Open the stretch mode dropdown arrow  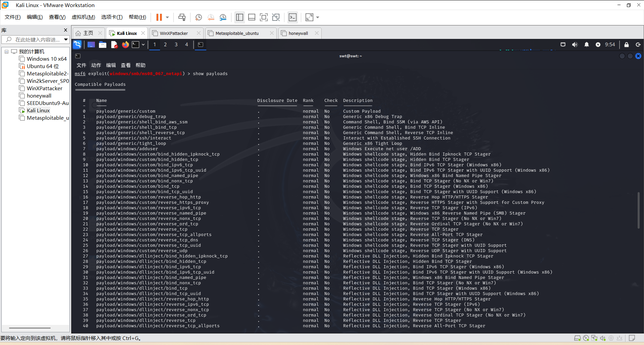318,17
